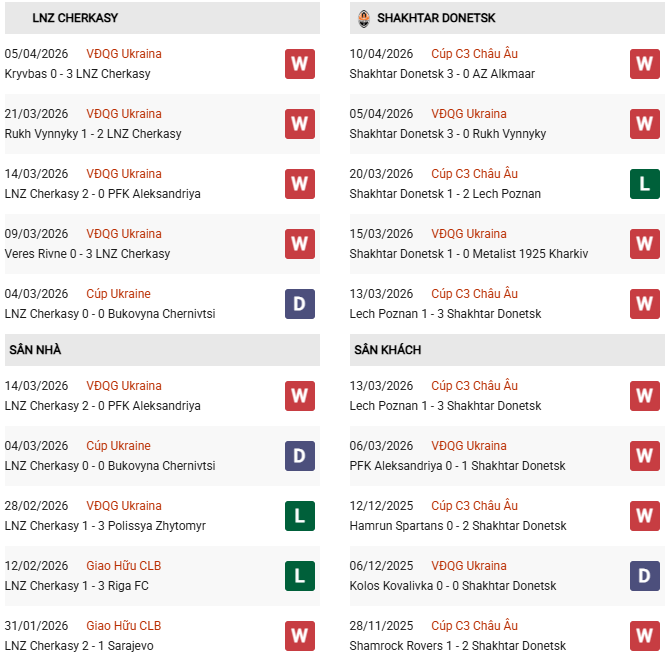Click the win badge for LNZ Cherkasy 2 - 1 Sarajevo
The width and height of the screenshot is (666, 659).
299,636
